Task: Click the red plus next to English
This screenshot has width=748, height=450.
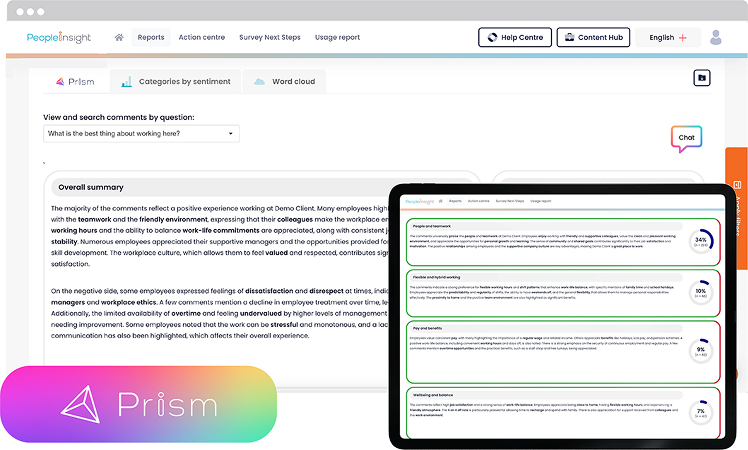Action: click(x=683, y=38)
